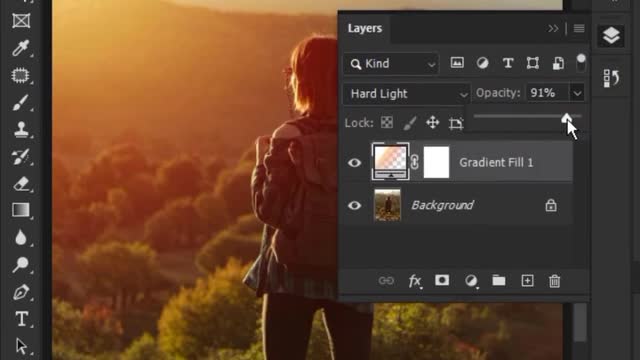Click the Opacity slider handle
Viewport: 640px width, 360px height.
pos(566,118)
